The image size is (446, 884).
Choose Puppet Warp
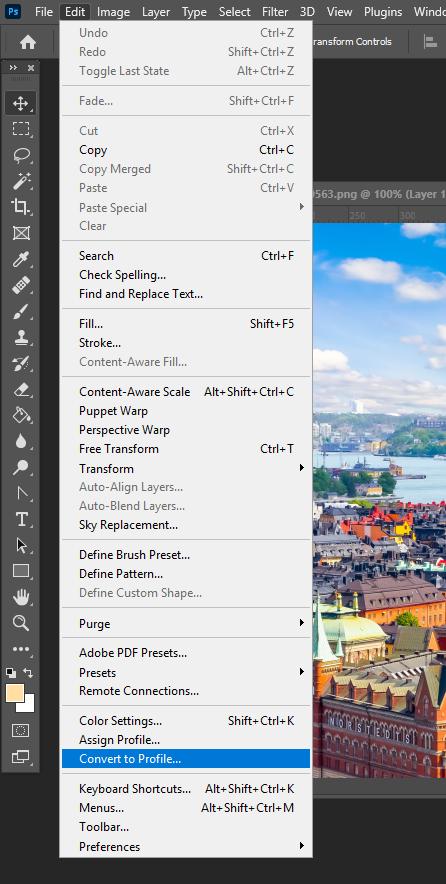(186, 410)
